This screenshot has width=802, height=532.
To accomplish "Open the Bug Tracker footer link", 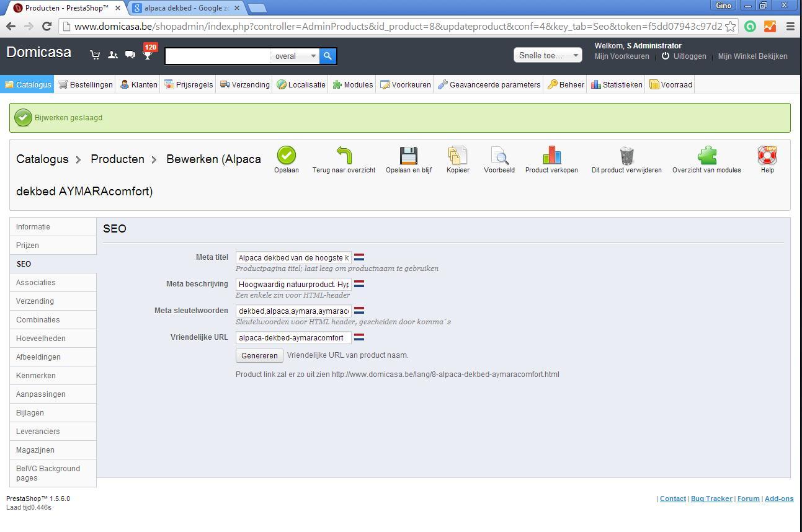I will (711, 499).
